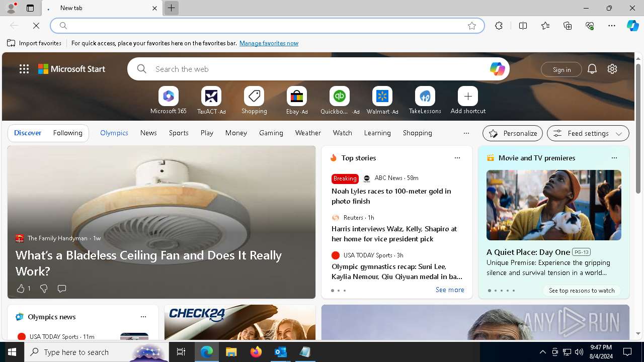Open the Edge profile icon

click(x=11, y=8)
